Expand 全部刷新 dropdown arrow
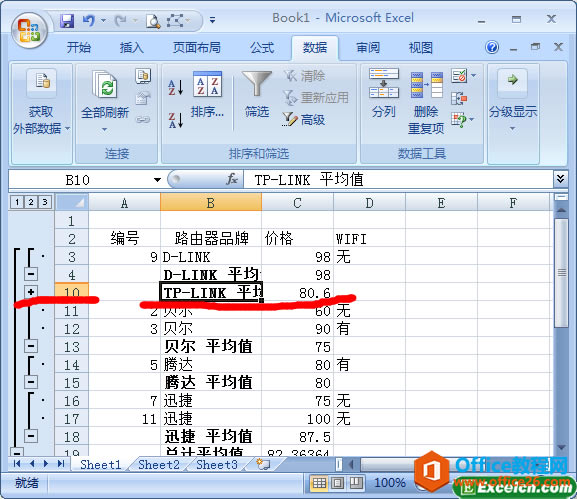 [105, 129]
